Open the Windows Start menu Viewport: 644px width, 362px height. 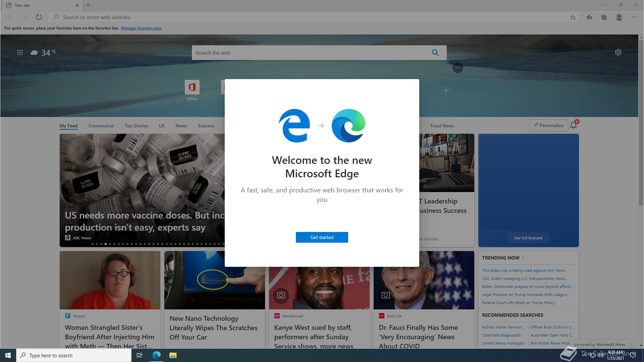[x=8, y=355]
